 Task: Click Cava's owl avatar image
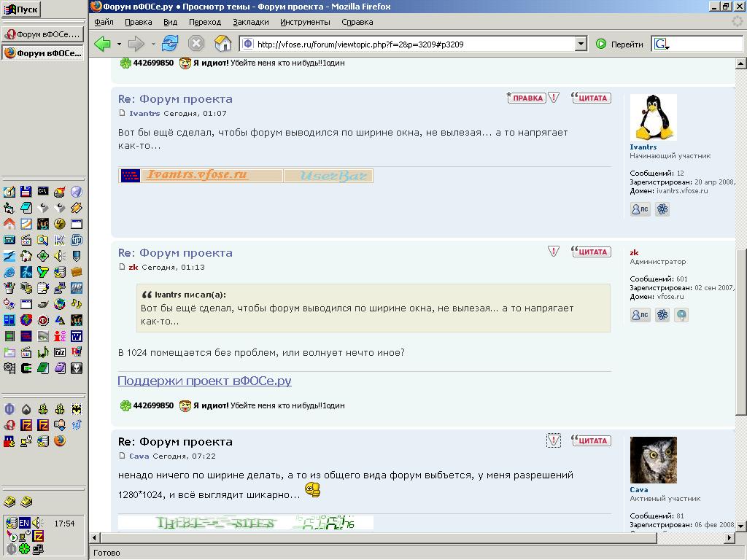click(x=653, y=460)
